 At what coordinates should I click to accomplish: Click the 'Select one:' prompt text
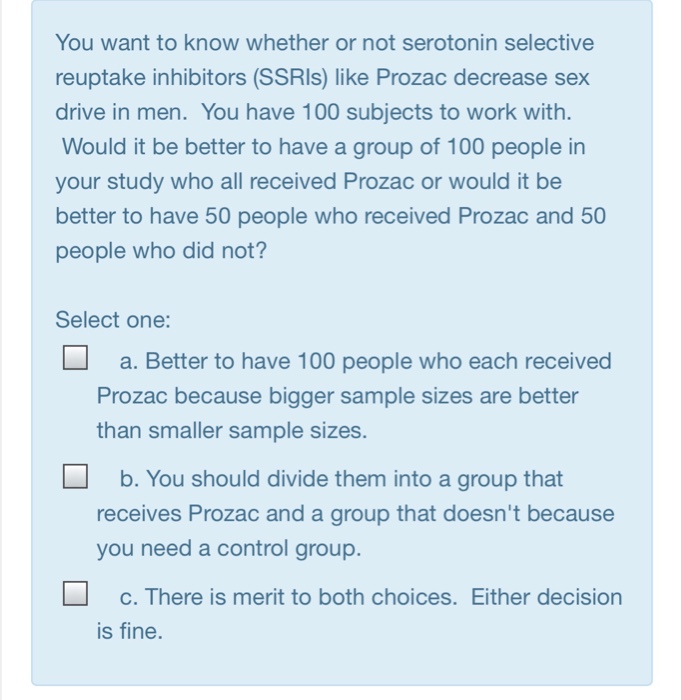(113, 320)
